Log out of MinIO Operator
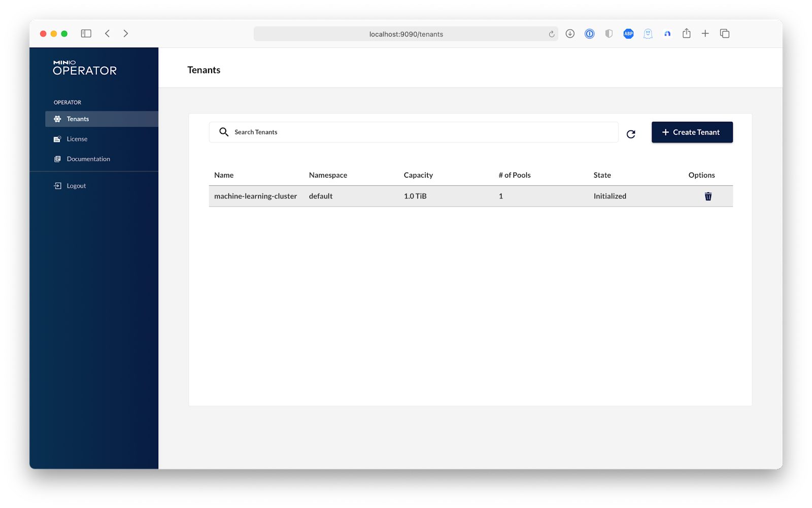 click(x=76, y=186)
